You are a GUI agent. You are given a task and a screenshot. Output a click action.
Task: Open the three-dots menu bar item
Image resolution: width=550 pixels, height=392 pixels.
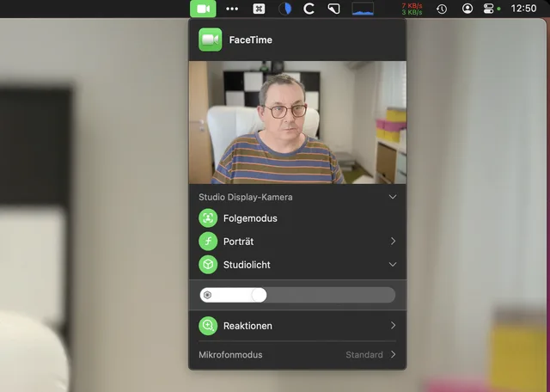click(x=232, y=9)
